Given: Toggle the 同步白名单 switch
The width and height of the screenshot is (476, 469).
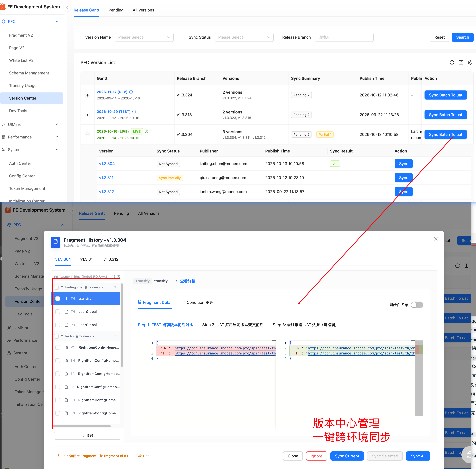Looking at the screenshot, I should coord(417,305).
